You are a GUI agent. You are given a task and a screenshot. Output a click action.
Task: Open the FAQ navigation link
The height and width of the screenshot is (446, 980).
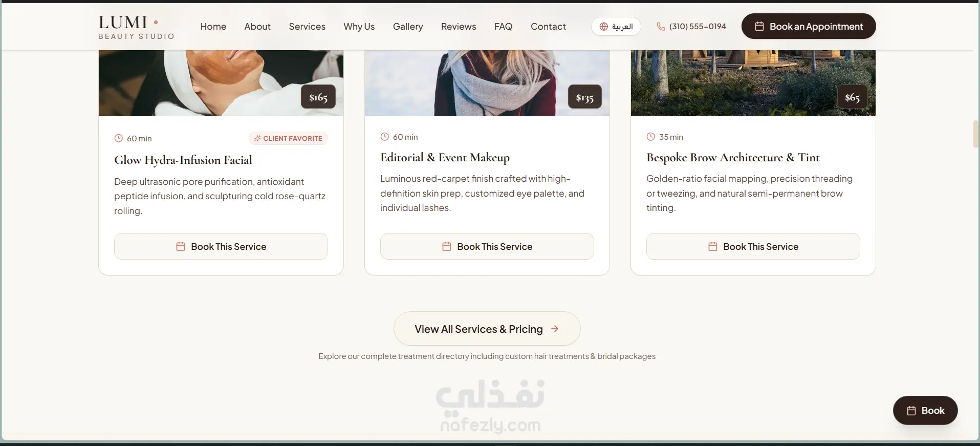[x=503, y=27]
